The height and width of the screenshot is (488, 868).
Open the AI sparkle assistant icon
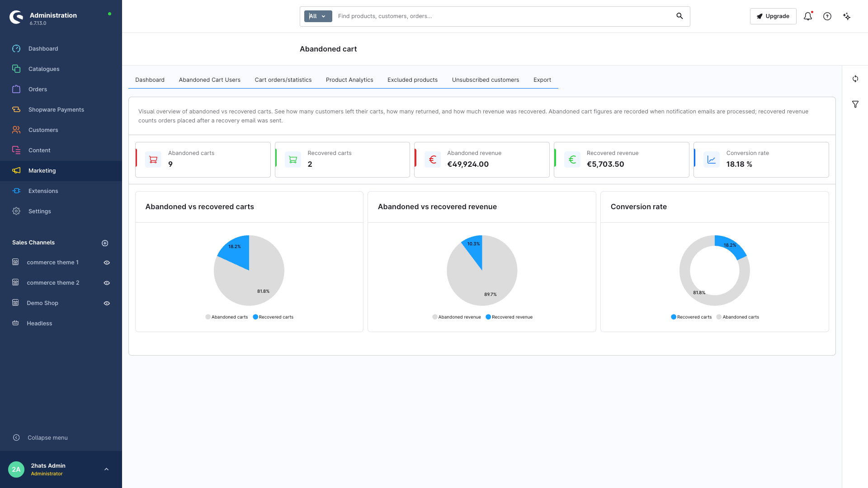pyautogui.click(x=847, y=16)
